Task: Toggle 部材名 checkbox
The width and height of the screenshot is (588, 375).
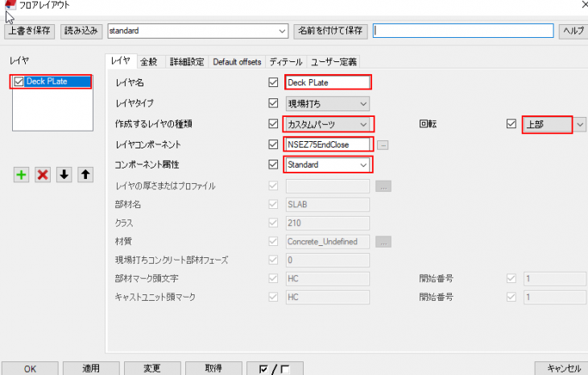Action: click(x=273, y=204)
